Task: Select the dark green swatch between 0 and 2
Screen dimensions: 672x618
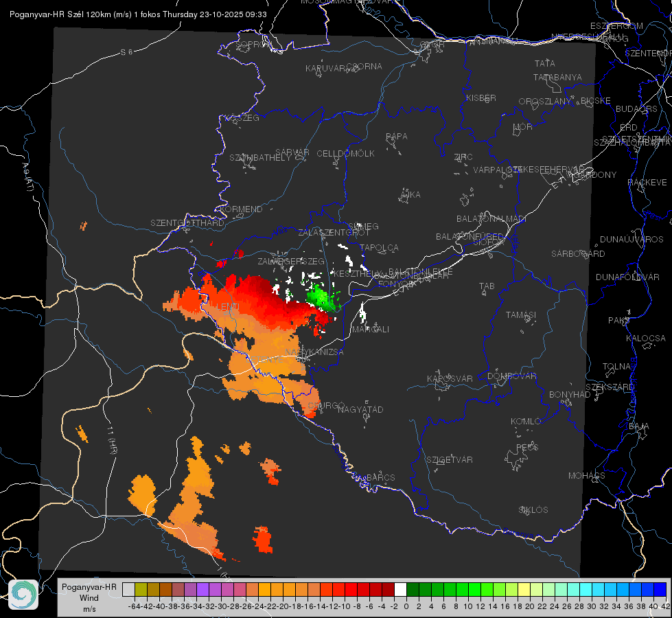Action: [413, 590]
